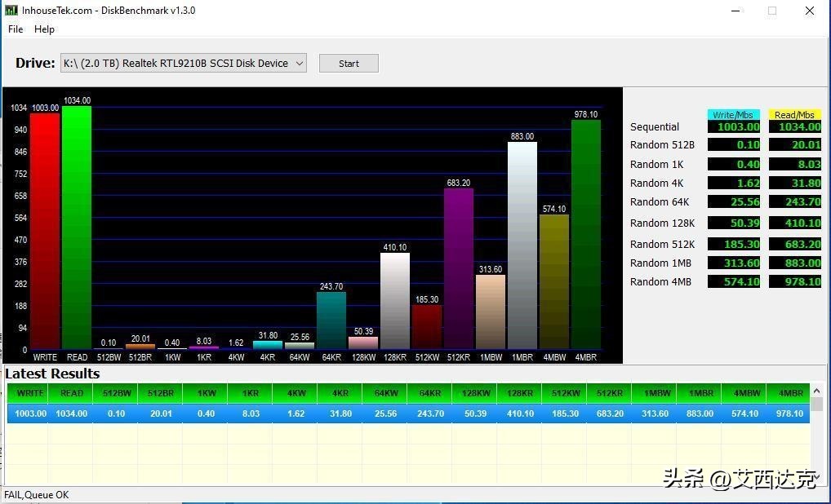Click the purple 512KR bar showing 683.20

point(458,269)
